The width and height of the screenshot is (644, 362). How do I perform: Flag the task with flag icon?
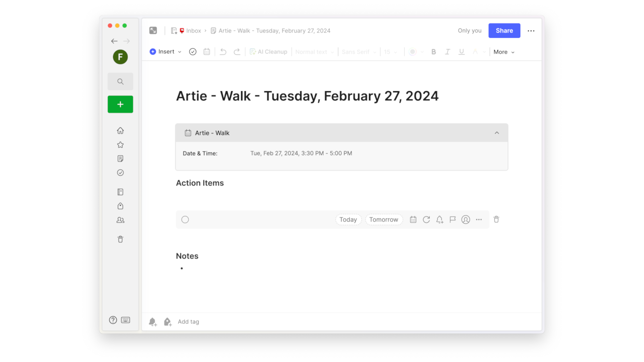tap(452, 220)
